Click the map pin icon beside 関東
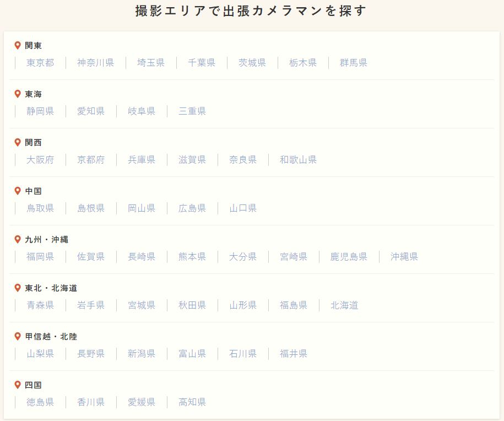Image resolution: width=504 pixels, height=421 pixels. pos(18,45)
